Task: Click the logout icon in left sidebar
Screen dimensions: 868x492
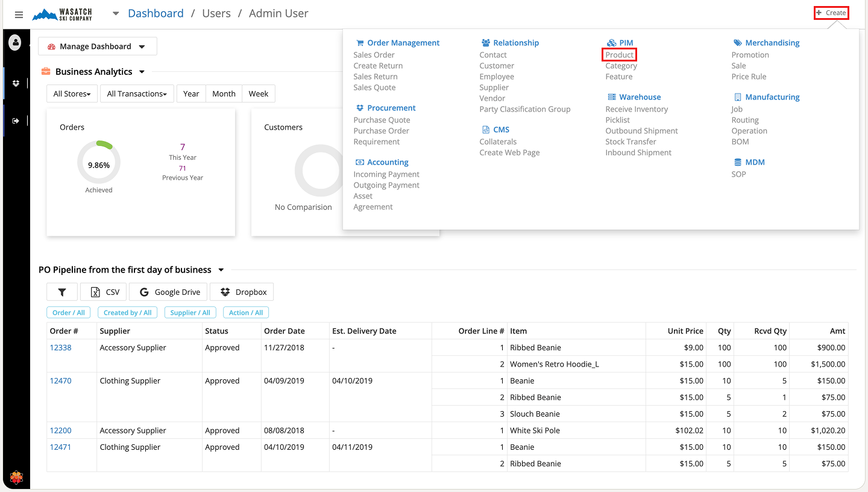Action: click(x=16, y=121)
